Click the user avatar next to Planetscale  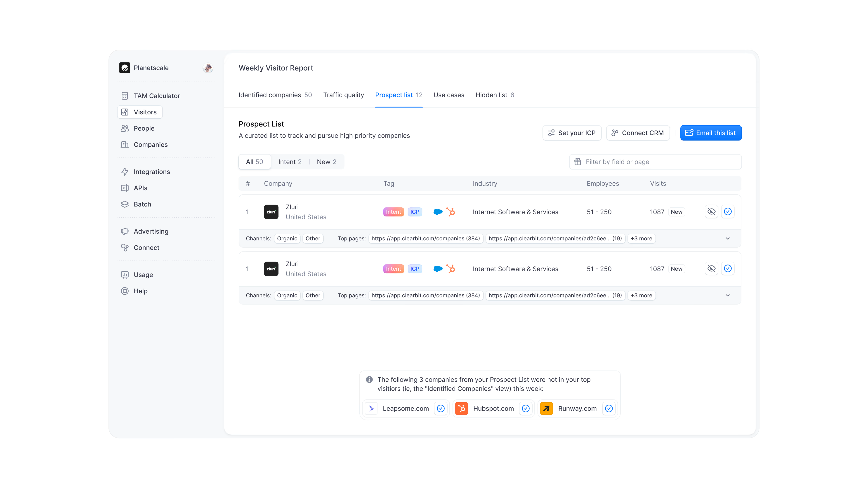point(208,68)
